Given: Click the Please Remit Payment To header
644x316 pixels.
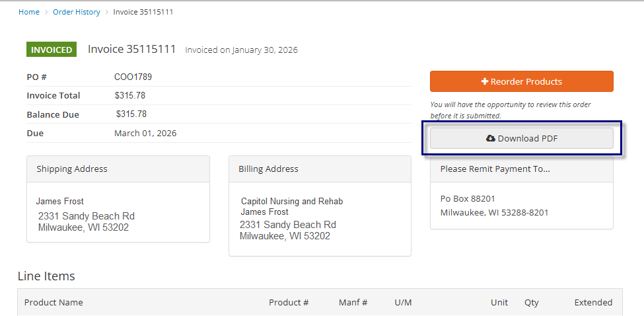Looking at the screenshot, I should click(522, 169).
